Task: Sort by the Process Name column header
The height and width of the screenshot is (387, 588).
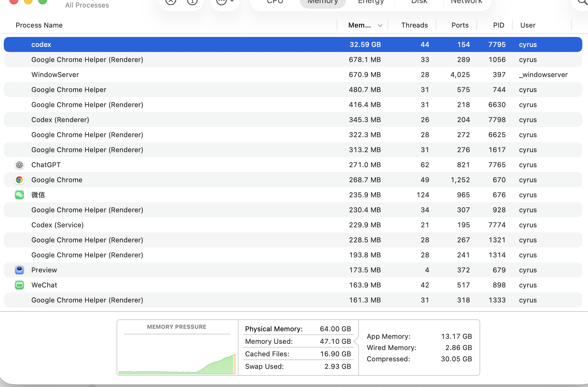Action: point(39,25)
